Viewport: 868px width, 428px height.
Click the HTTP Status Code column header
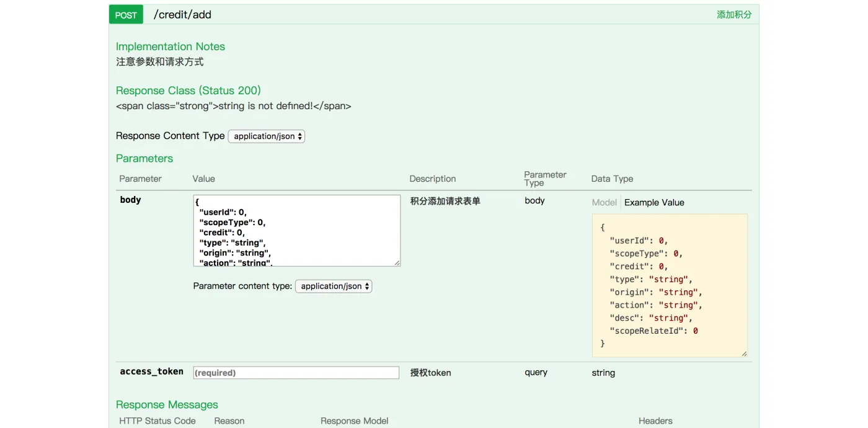157,421
